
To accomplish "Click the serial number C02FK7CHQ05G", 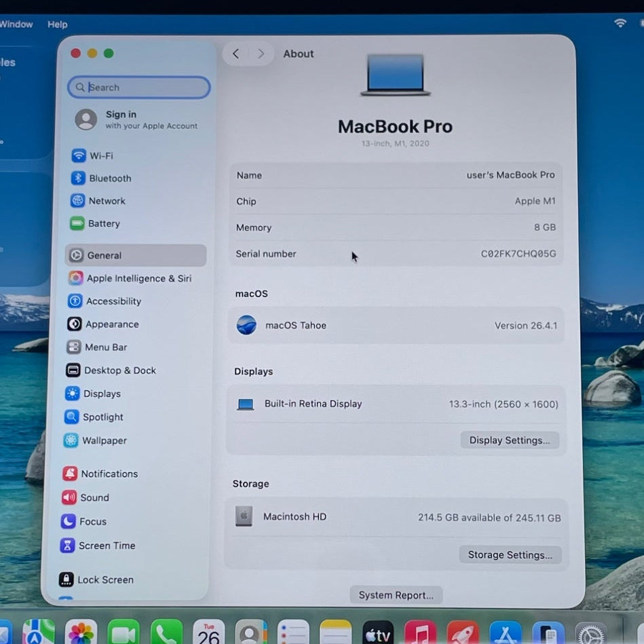I will click(518, 254).
